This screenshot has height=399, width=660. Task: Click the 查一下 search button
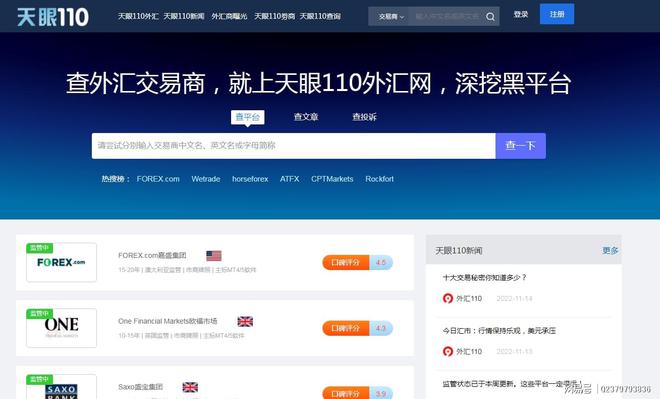(x=521, y=146)
